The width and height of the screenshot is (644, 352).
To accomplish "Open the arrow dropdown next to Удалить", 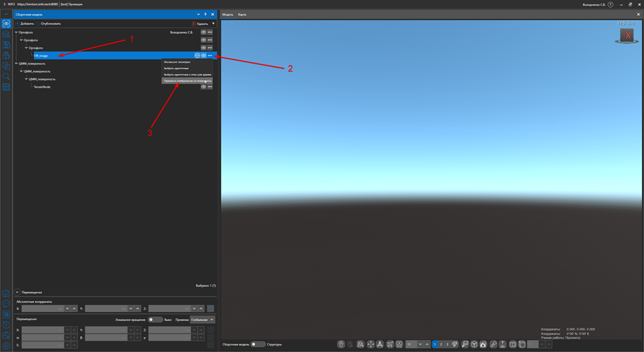I will 213,23.
